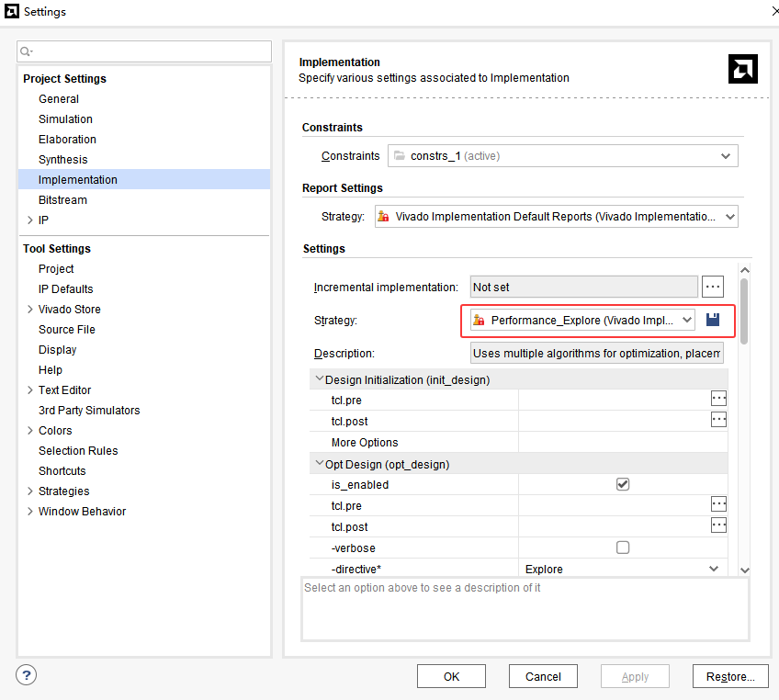The image size is (779, 700).
Task: Expand the Text Editor node
Action: (30, 390)
